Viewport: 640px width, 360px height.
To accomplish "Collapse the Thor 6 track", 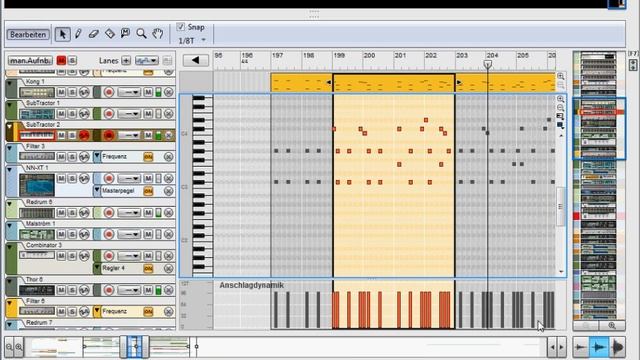I will [x=10, y=281].
